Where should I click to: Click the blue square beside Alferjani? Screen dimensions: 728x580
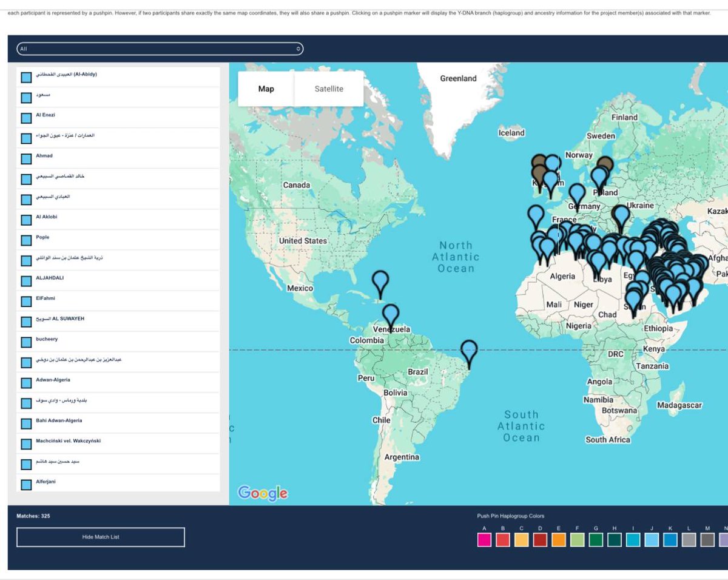[26, 485]
